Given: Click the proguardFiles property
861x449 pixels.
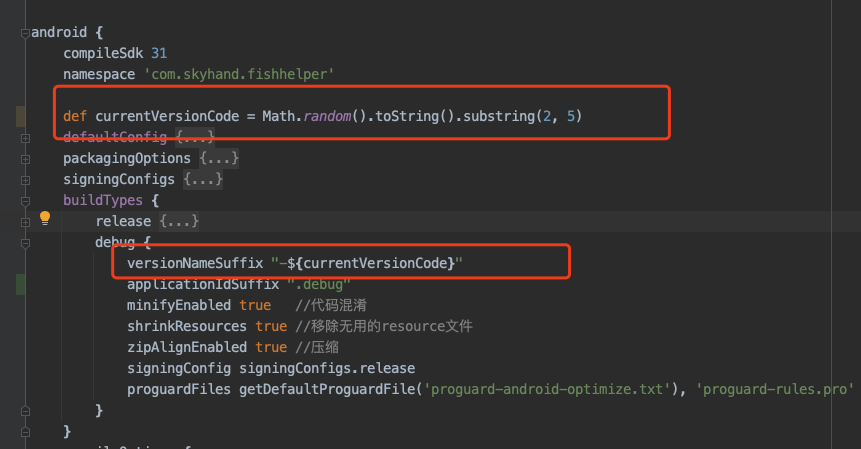Looking at the screenshot, I should click(x=179, y=389).
